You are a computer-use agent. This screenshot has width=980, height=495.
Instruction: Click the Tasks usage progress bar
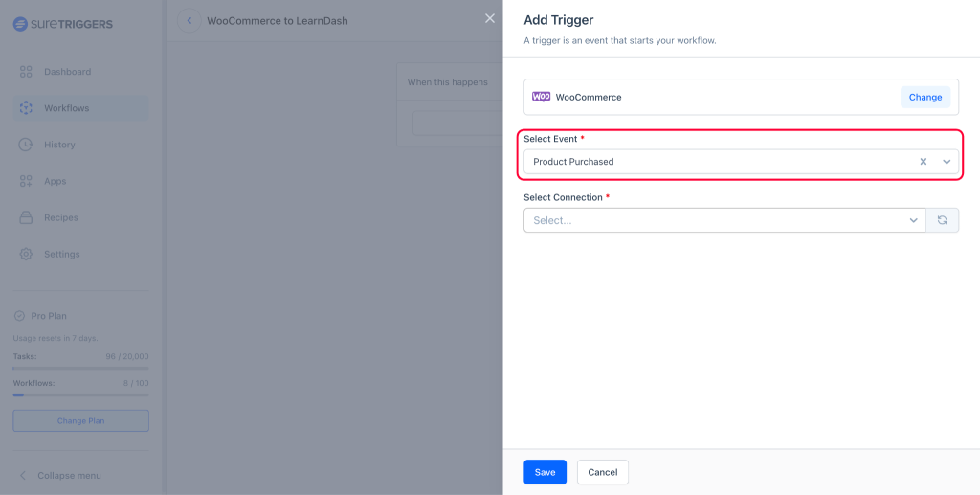coord(80,368)
